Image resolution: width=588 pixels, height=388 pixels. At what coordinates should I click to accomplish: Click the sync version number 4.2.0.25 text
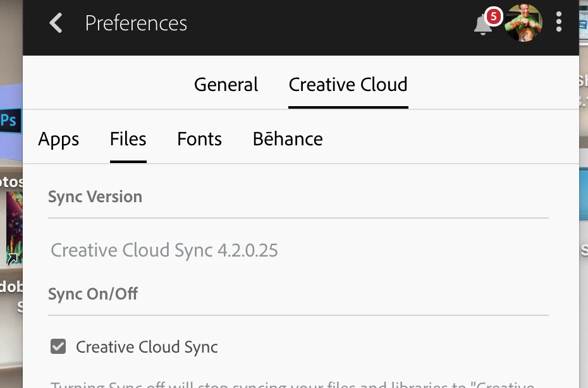[x=247, y=250]
